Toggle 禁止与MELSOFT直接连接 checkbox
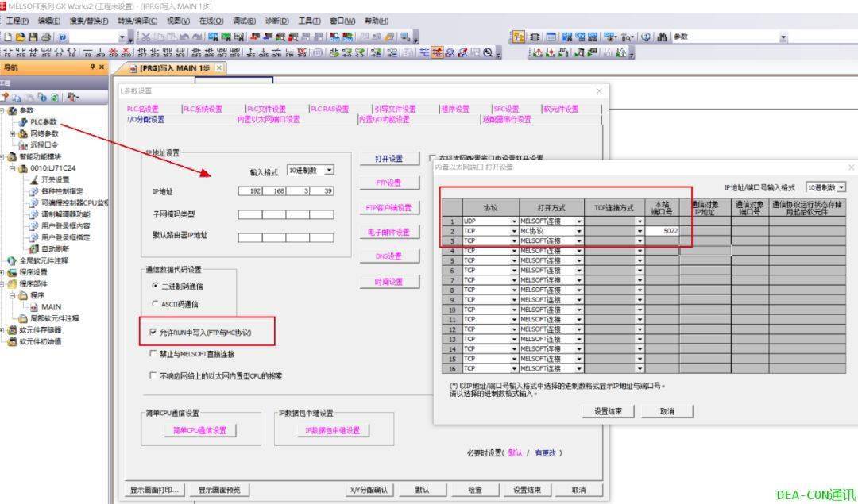Viewport: 858px width, 504px height. (x=153, y=354)
